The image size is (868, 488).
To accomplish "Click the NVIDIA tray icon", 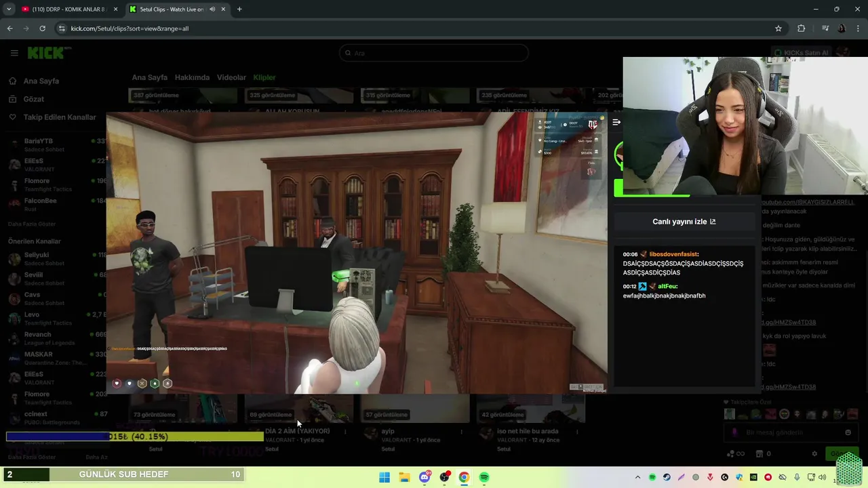I will tap(753, 477).
